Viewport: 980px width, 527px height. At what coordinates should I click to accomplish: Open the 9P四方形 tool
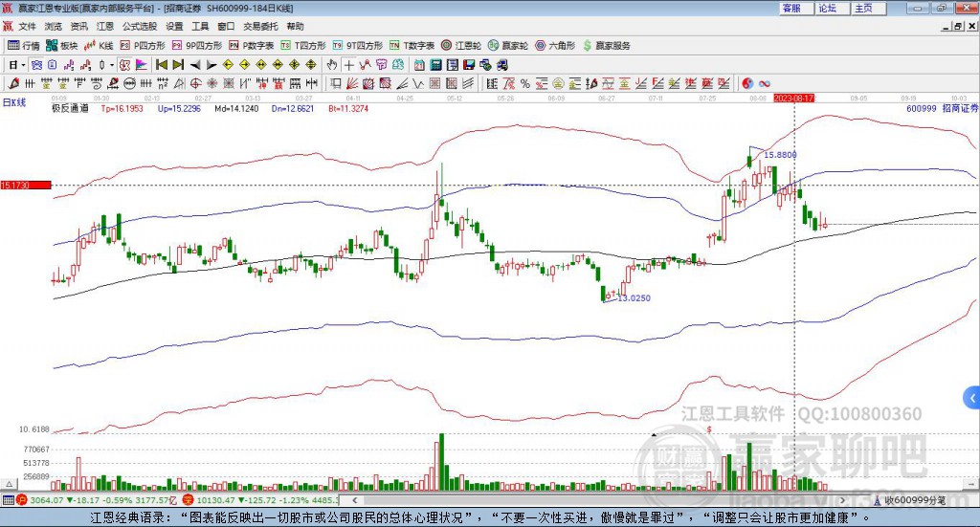point(197,46)
